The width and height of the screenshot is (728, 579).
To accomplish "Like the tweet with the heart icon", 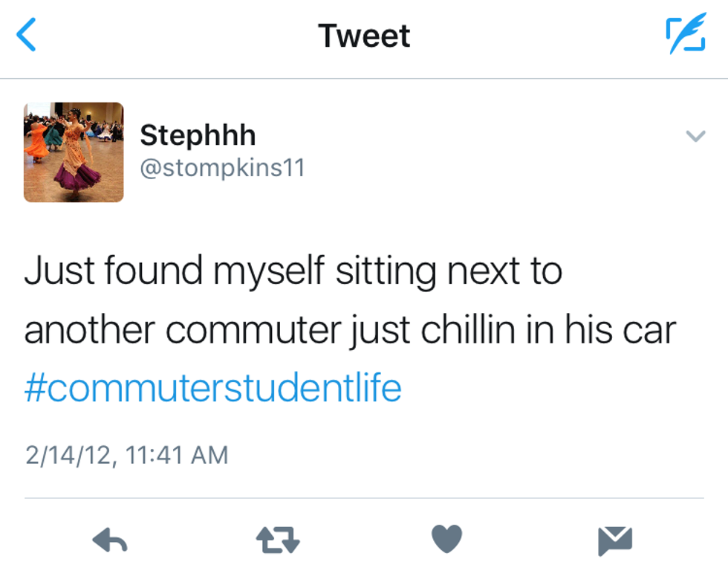I will (446, 540).
